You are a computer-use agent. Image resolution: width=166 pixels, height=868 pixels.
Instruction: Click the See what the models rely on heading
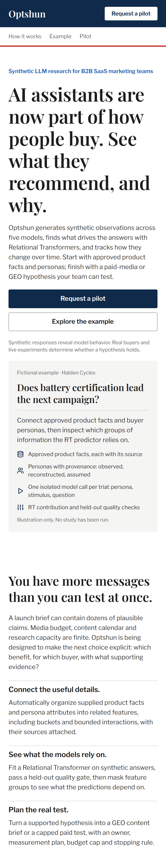[57, 755]
